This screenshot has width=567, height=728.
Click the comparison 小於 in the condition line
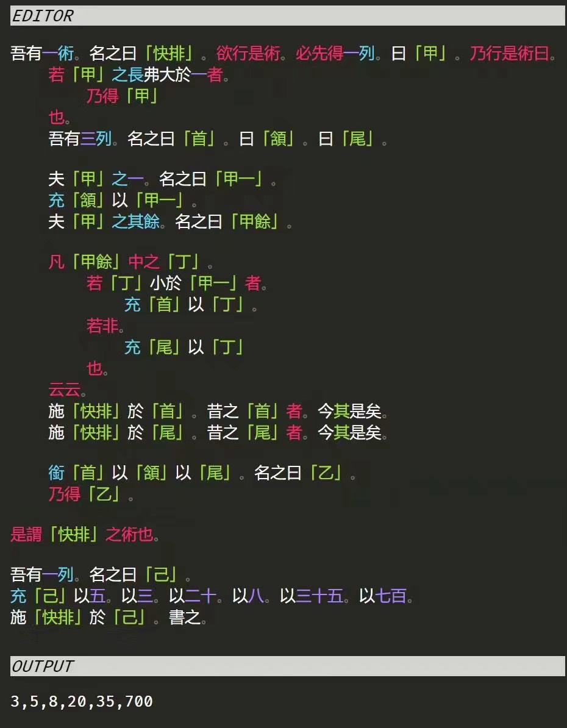(165, 283)
